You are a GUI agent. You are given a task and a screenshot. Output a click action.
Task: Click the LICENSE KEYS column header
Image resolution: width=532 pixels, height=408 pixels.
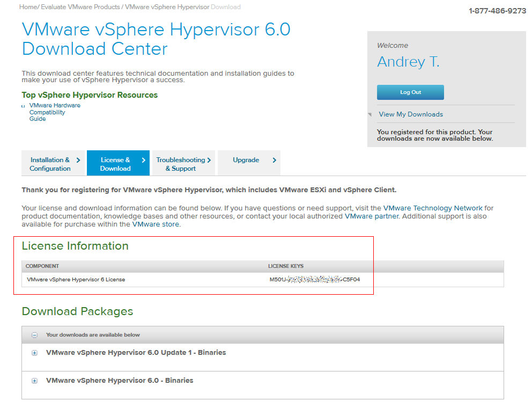pos(286,266)
